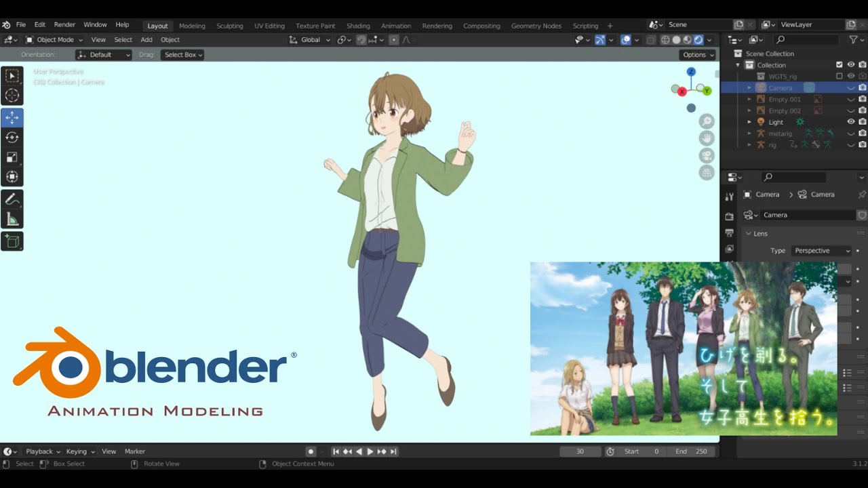
Task: Toggle Light visibility eye icon
Action: pyautogui.click(x=851, y=122)
